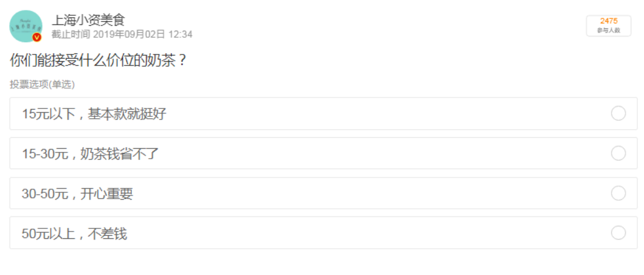Click the deadline time 12:34
The image size is (644, 275).
tap(180, 34)
